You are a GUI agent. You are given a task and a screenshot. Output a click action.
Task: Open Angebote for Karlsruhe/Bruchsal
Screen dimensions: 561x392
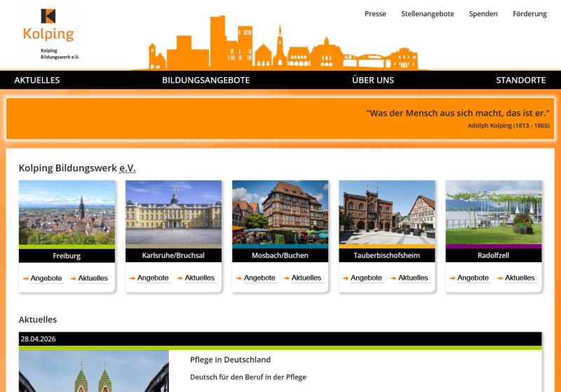(153, 278)
